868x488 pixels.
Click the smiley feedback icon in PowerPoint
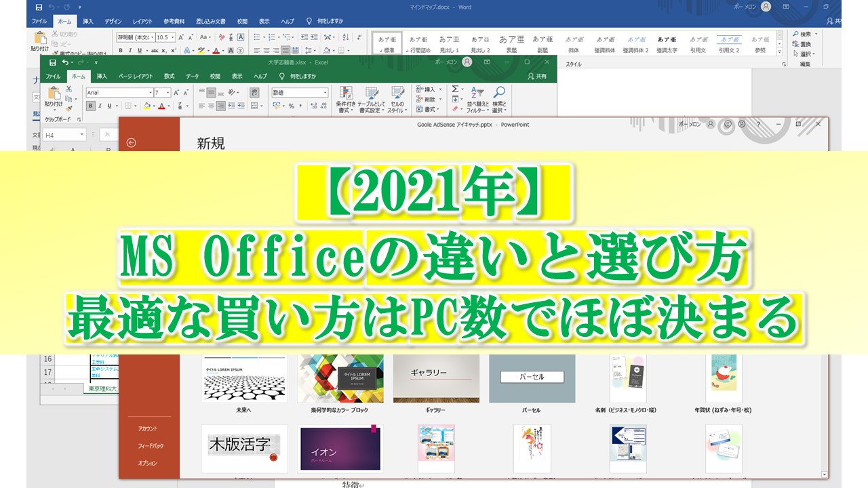pos(728,124)
